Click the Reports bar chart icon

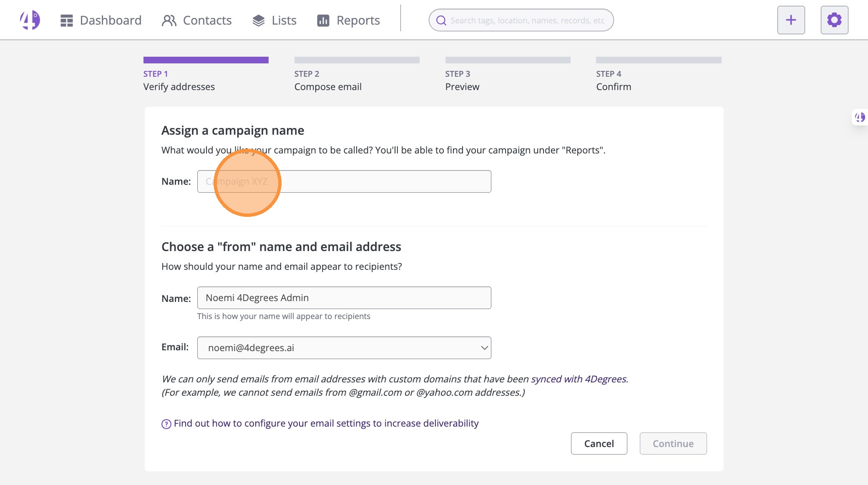[323, 20]
